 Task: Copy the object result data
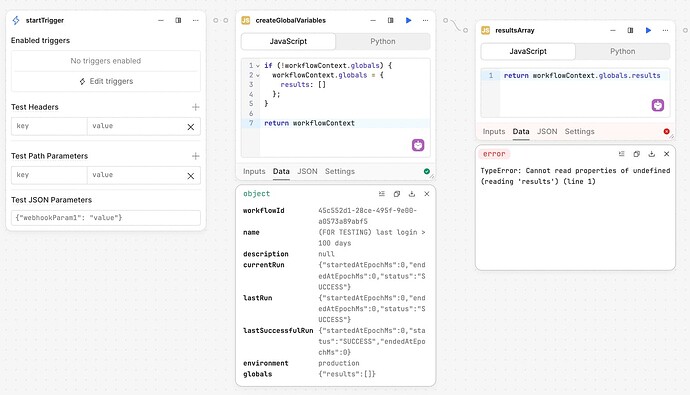point(396,194)
